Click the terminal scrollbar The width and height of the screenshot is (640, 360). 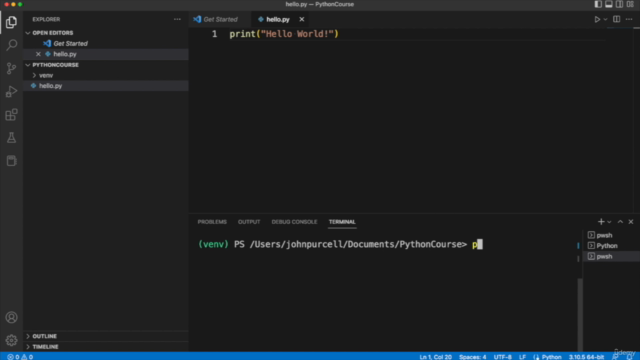click(x=580, y=314)
